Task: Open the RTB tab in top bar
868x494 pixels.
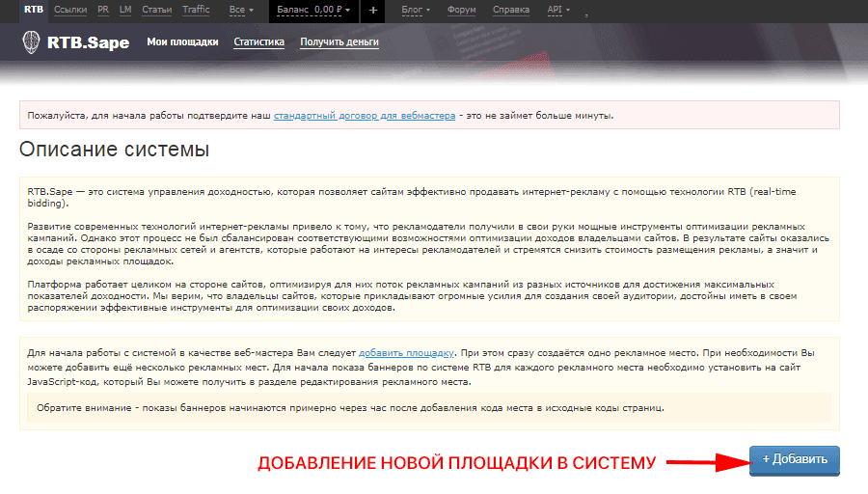Action: (x=34, y=10)
